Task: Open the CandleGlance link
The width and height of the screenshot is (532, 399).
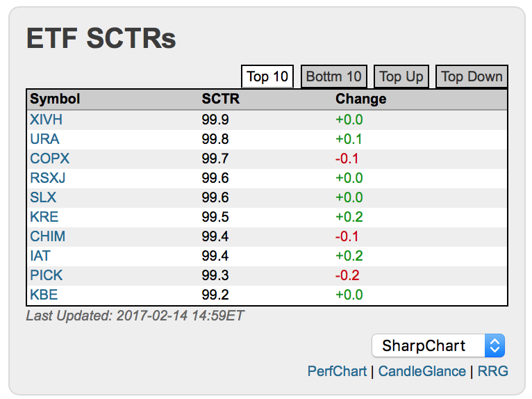Action: pos(422,371)
